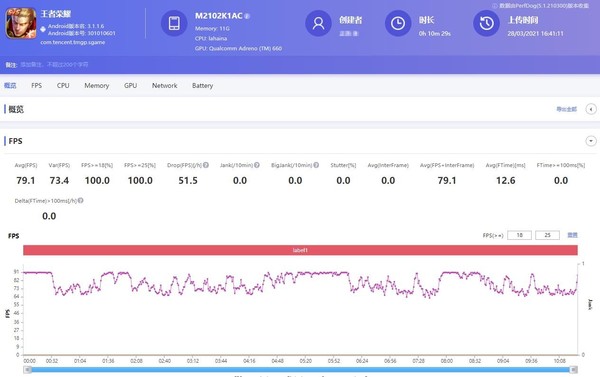Click the remarks note input field
The image size is (600, 377).
coord(54,65)
